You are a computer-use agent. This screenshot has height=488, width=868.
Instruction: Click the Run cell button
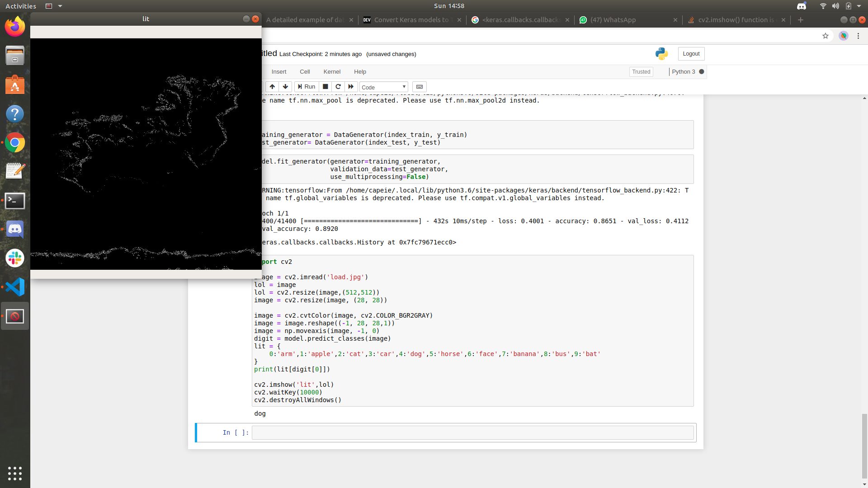click(x=307, y=87)
